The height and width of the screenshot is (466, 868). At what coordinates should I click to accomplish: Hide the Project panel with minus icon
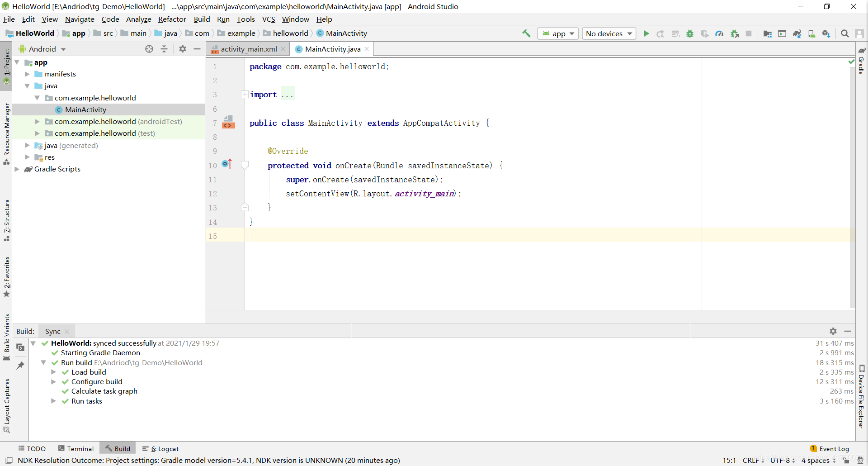pos(197,49)
